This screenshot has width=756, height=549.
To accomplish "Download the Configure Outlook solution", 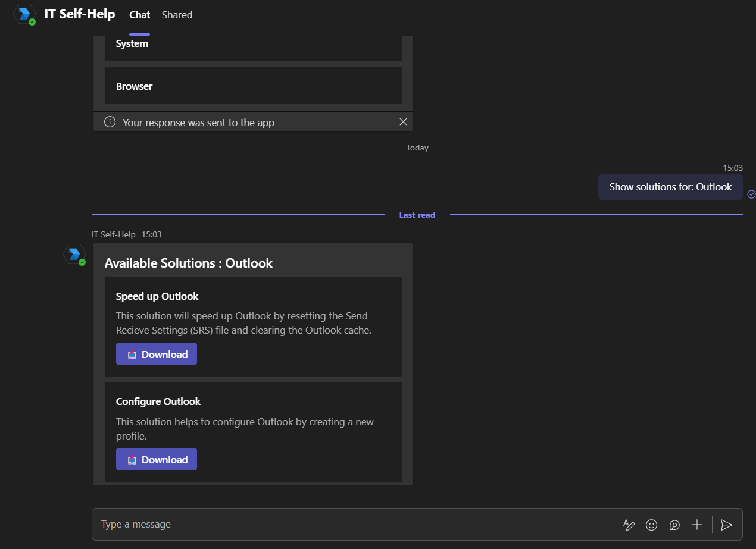I will (157, 459).
